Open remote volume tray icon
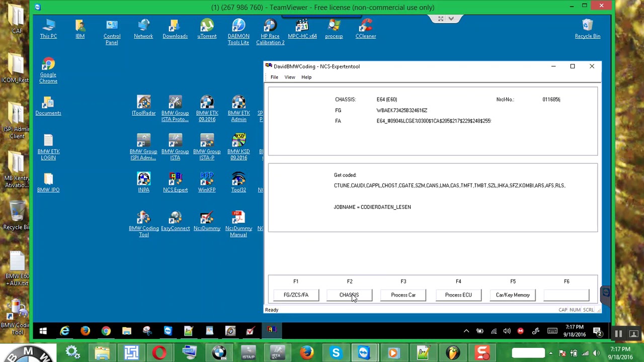 pos(507,331)
